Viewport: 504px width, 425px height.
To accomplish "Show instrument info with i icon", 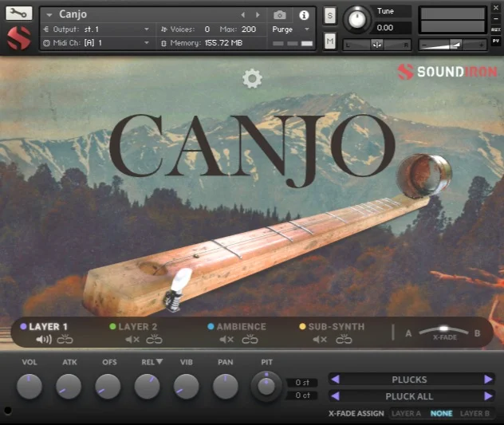I will click(x=304, y=15).
